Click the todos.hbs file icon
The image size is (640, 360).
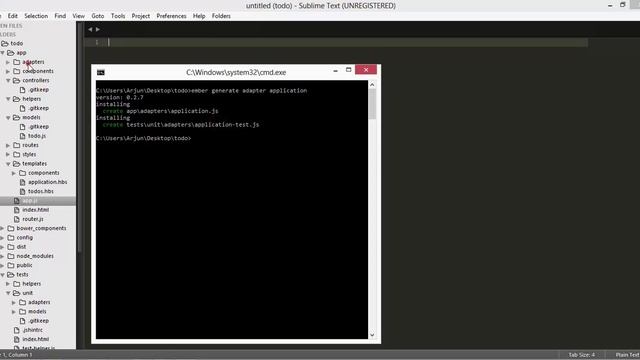[x=23, y=191]
